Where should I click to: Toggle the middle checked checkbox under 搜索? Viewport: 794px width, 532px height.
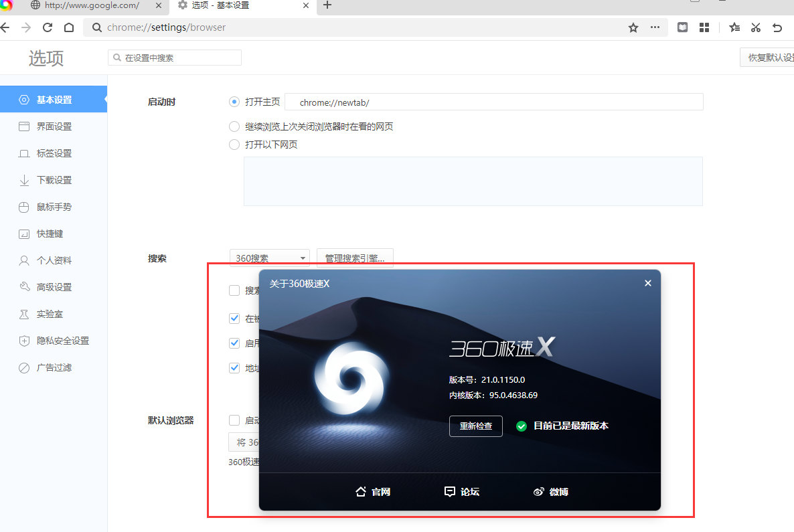coord(234,343)
